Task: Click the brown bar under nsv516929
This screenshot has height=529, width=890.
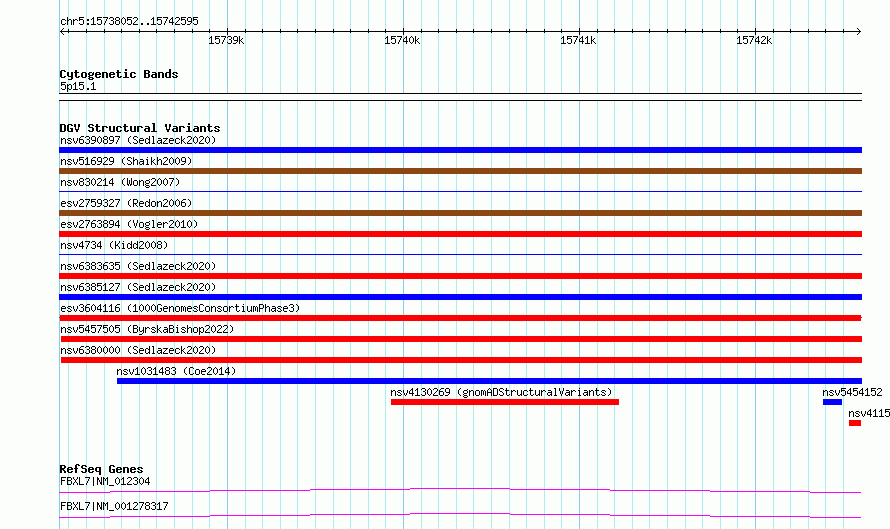Action: 460,171
